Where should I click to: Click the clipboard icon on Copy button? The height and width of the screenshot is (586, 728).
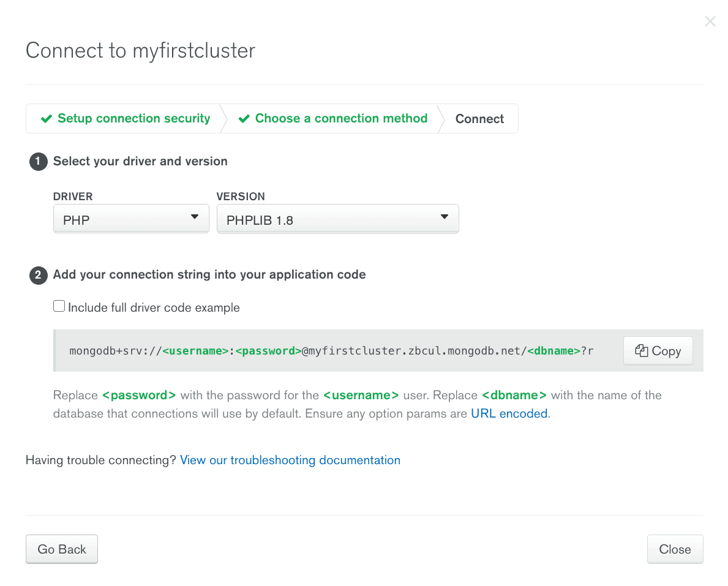click(641, 351)
